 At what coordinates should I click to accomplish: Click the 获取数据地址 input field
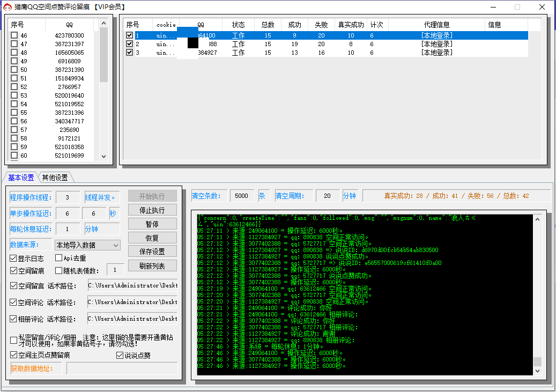click(122, 368)
